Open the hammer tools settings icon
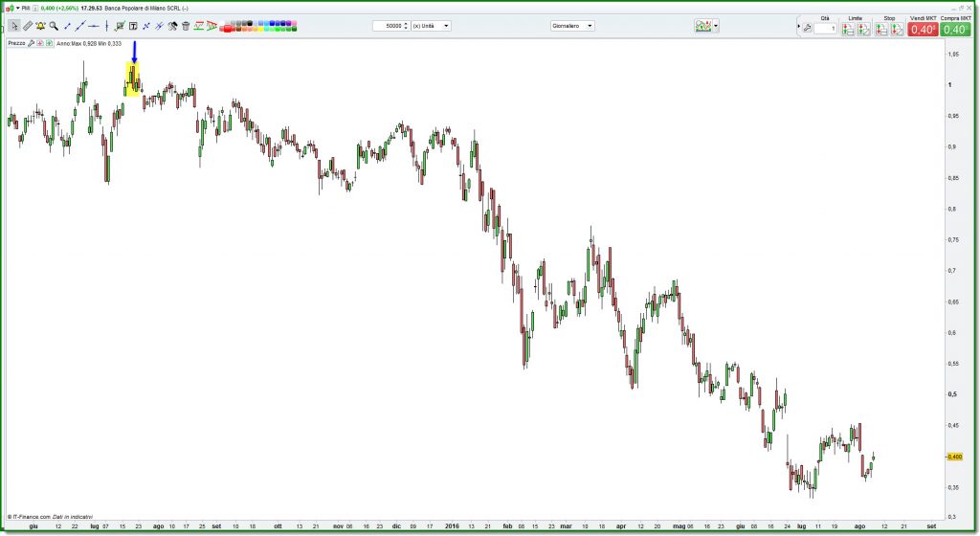The image size is (980, 536). pyautogui.click(x=172, y=26)
